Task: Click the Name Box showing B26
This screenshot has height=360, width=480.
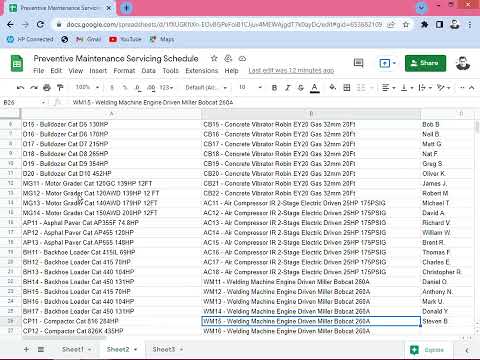Action: pos(23,102)
